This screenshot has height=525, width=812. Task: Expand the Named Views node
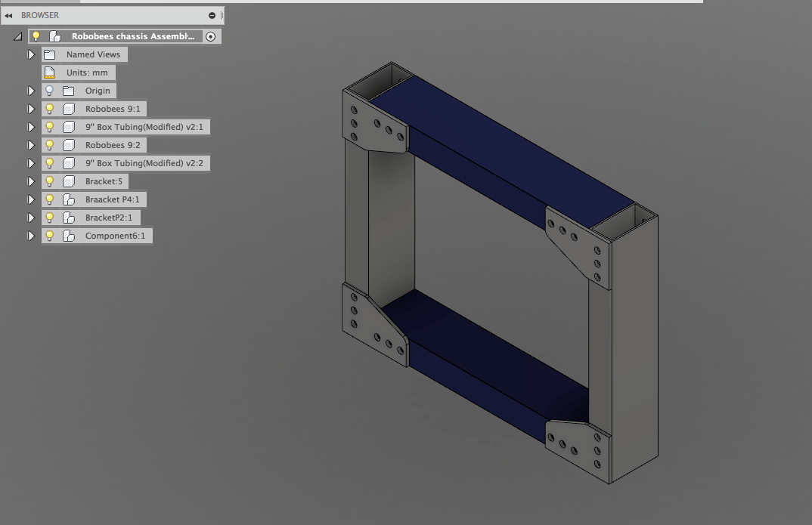pyautogui.click(x=31, y=54)
